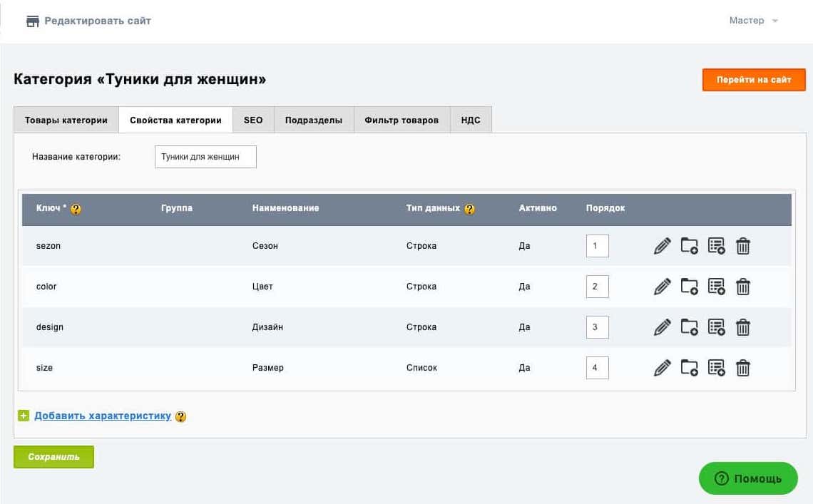Click the list-add icon in color row
Screen dimensions: 813x504
(717, 287)
